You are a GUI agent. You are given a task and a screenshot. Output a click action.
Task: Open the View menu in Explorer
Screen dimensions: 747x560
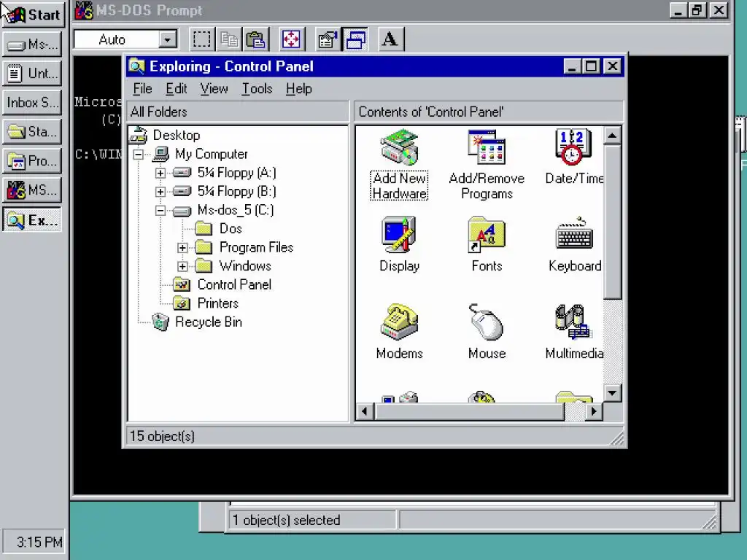(214, 88)
